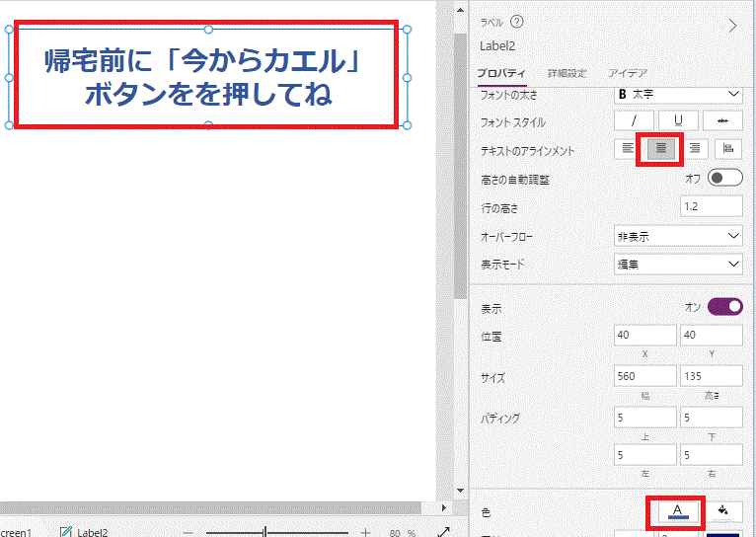The image size is (756, 537).
Task: Align text to the right
Action: coord(695,149)
